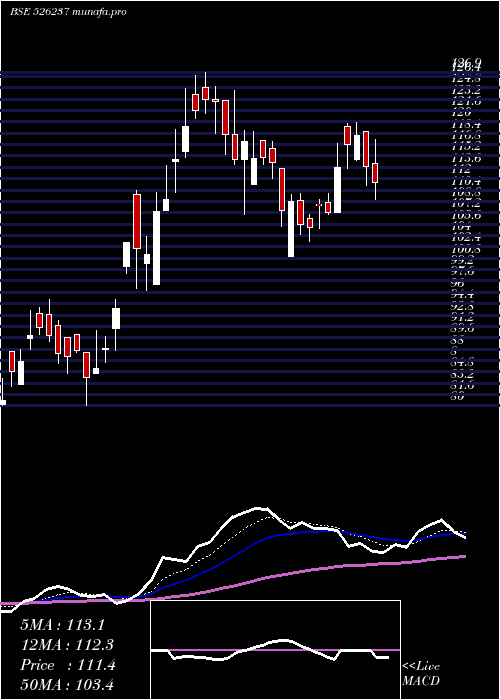Screen dimensions: 500x700
Task: Click the 96 price axis label
Action: (x=459, y=284)
